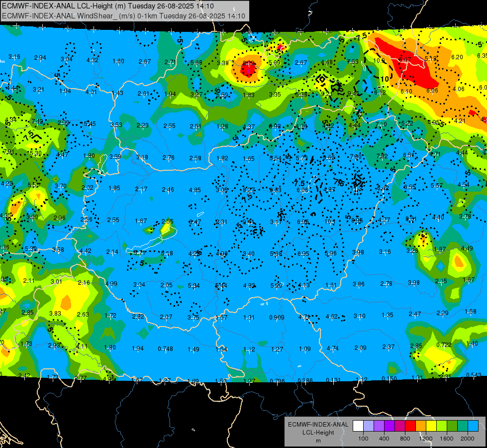487x448 pixels.
Task: Click the 'WindShear_ (m/s) 0-1km' header line
Action: [123, 16]
